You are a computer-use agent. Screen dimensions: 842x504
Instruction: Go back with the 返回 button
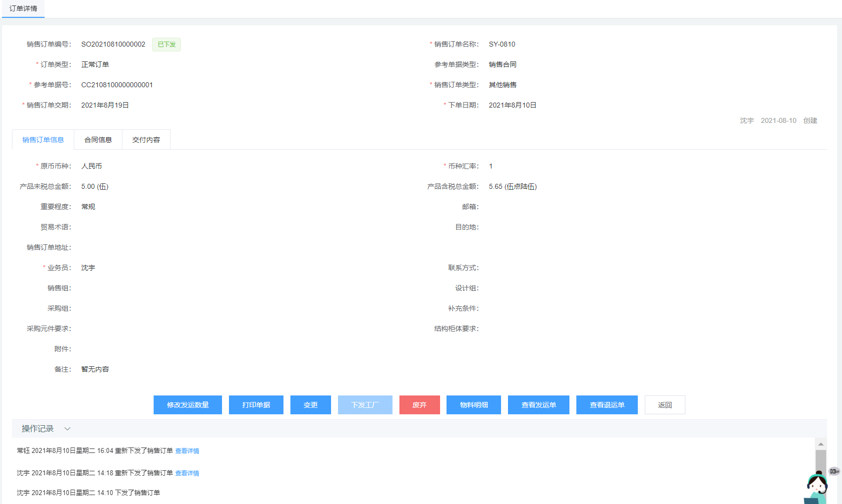click(x=665, y=405)
